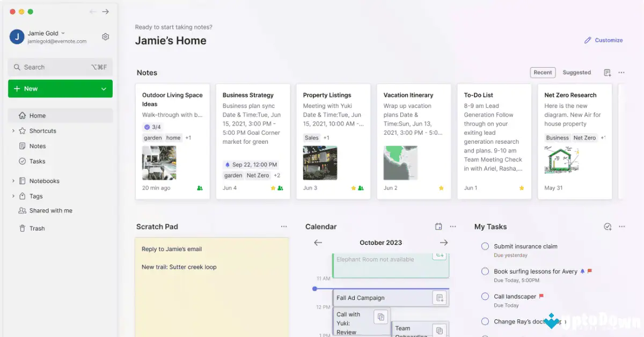Click the 3/4 progress chip on Outdoor Living note
This screenshot has height=337, width=644.
coord(152,127)
